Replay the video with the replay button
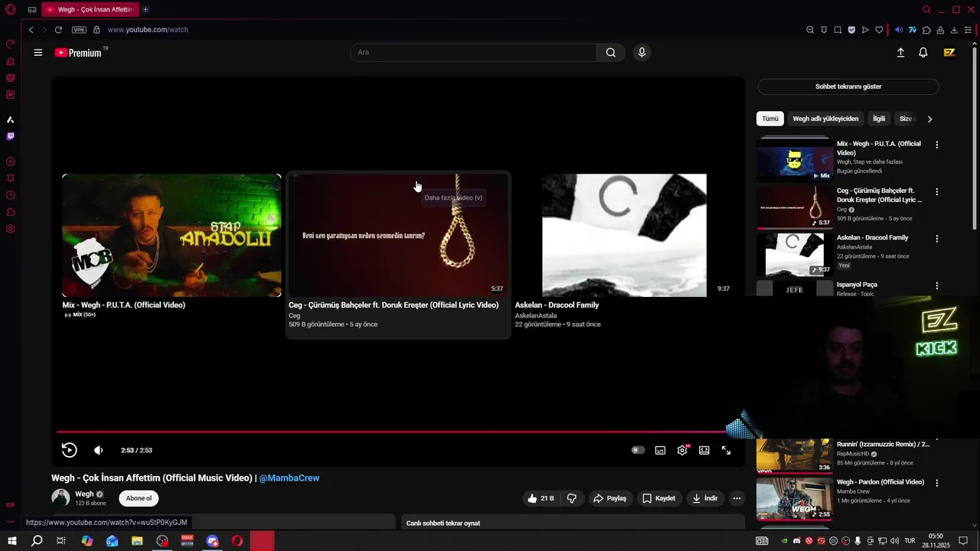Screen dimensions: 980x551 point(69,450)
